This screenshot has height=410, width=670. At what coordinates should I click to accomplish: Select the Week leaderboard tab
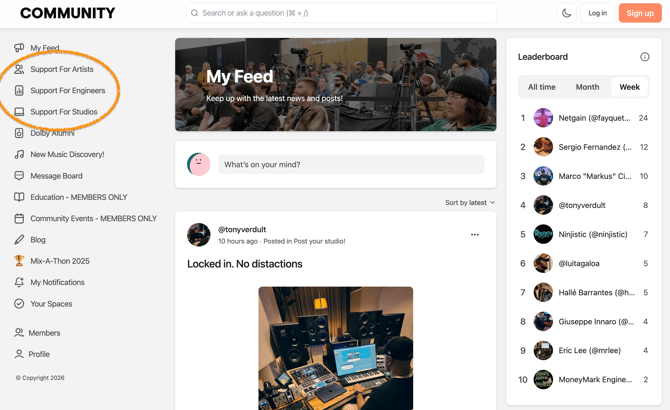(629, 87)
